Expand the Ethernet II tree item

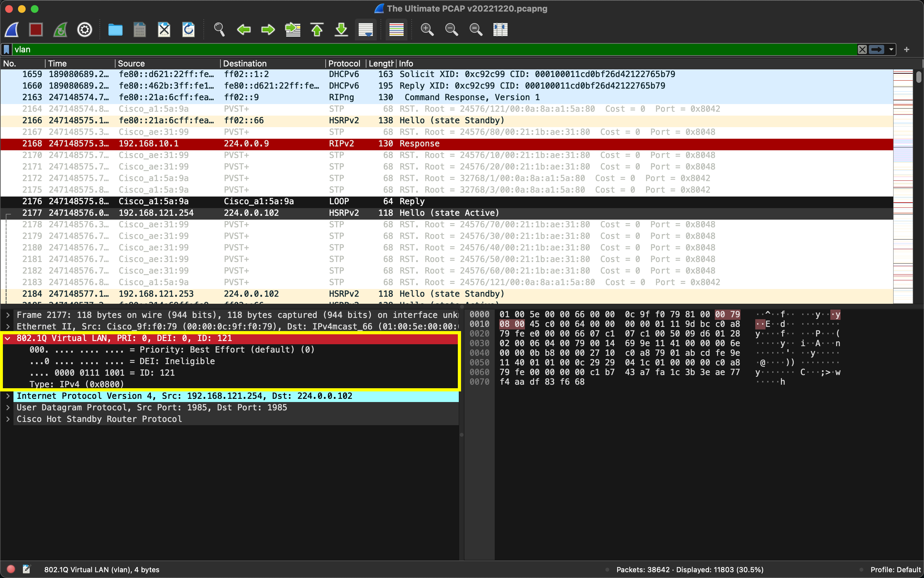pyautogui.click(x=8, y=327)
